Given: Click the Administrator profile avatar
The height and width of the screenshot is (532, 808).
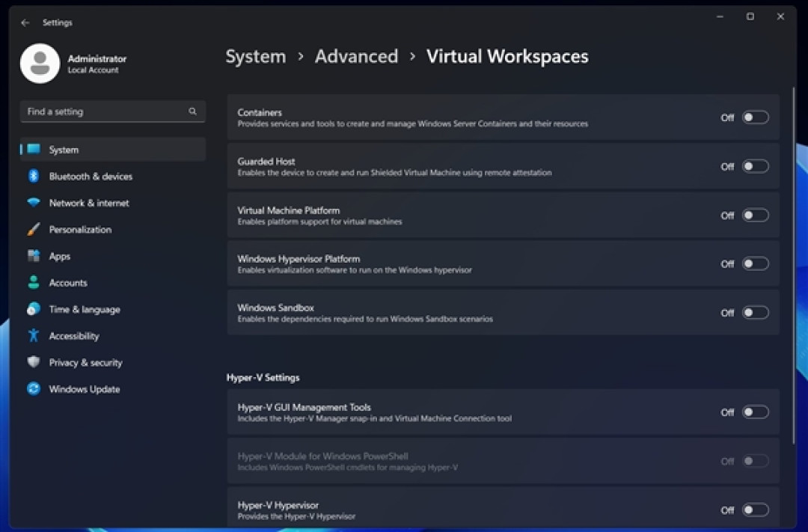Looking at the screenshot, I should 40,64.
